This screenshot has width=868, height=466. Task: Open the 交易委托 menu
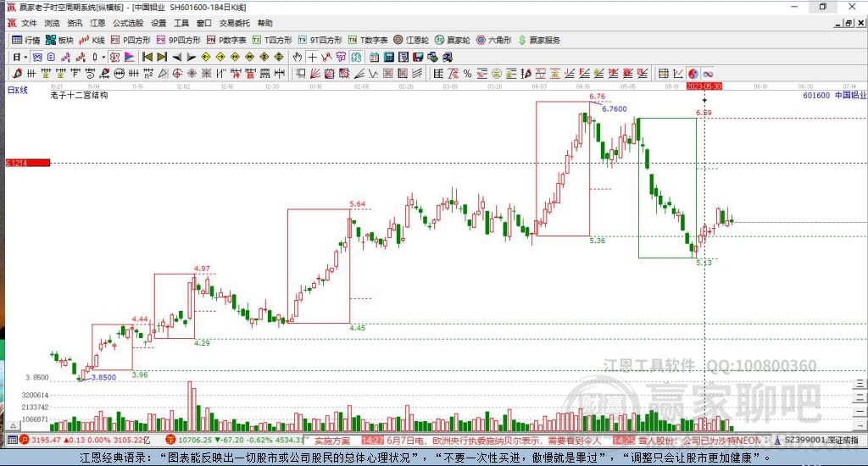234,23
